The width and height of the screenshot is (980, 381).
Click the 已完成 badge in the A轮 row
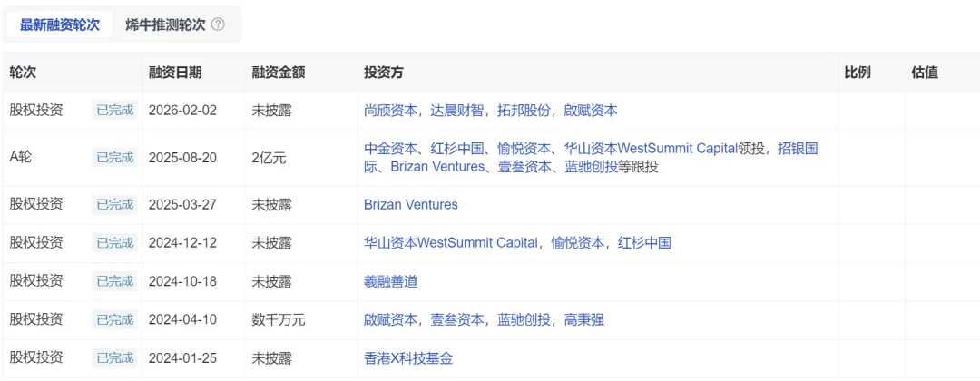click(115, 157)
